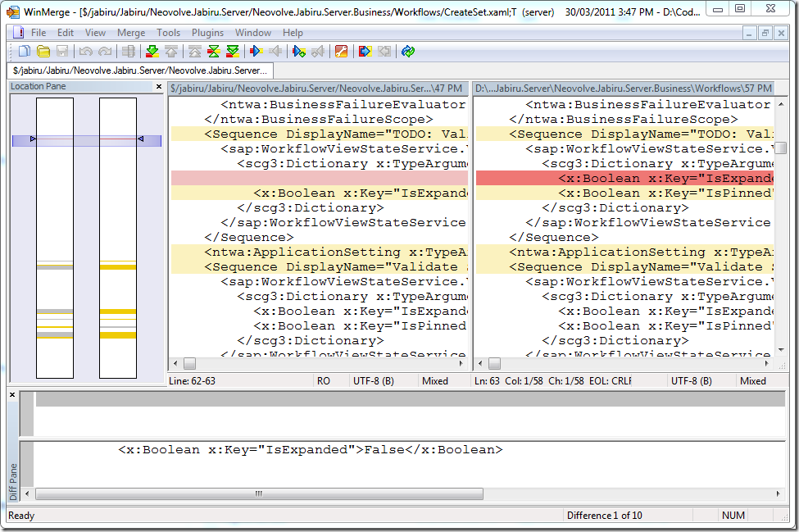The image size is (799, 532).
Task: Restore down the inner document window
Action: 765,34
